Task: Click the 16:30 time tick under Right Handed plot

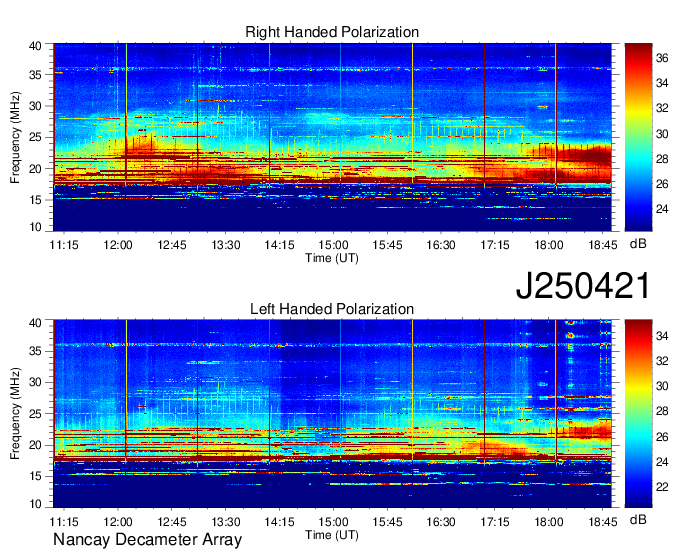Action: [441, 245]
